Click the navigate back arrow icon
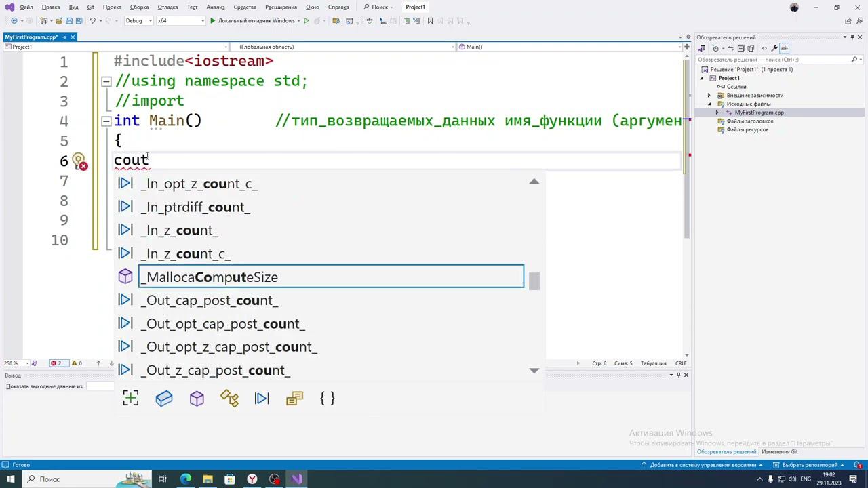 14,21
